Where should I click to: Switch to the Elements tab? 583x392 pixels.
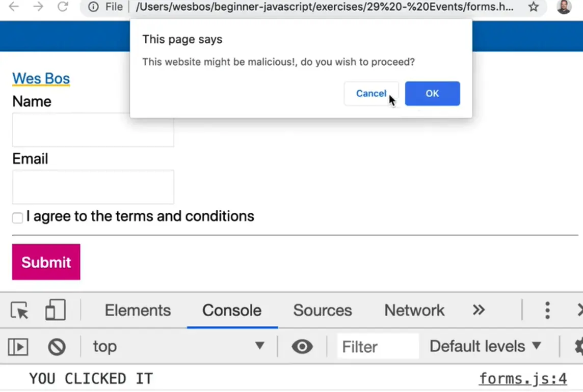tap(138, 310)
